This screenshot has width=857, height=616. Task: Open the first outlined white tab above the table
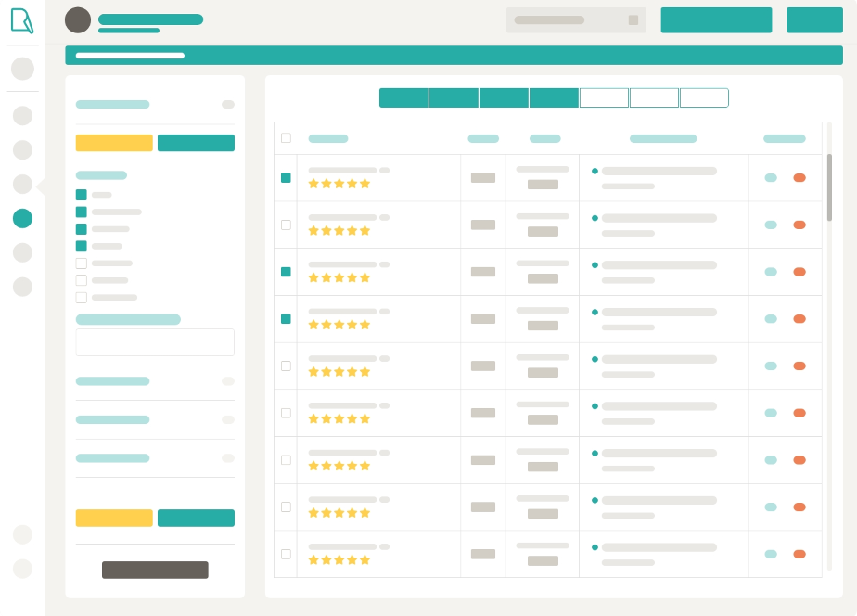point(604,97)
